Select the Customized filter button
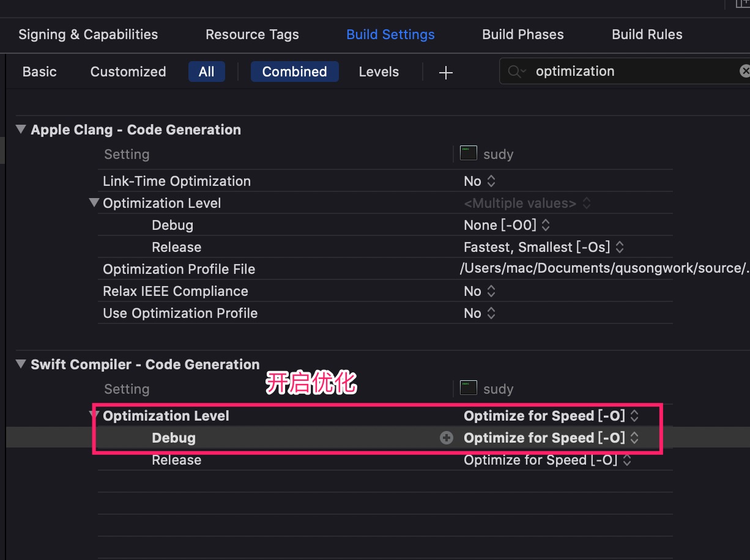This screenshot has height=560, width=750. pyautogui.click(x=128, y=72)
